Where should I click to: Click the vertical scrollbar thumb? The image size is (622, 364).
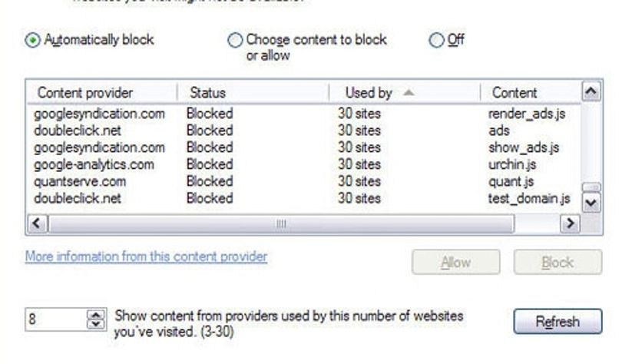(x=591, y=187)
